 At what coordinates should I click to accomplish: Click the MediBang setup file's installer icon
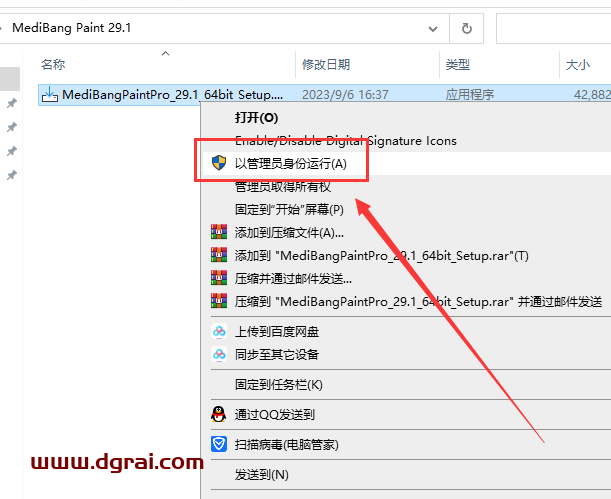(x=50, y=94)
